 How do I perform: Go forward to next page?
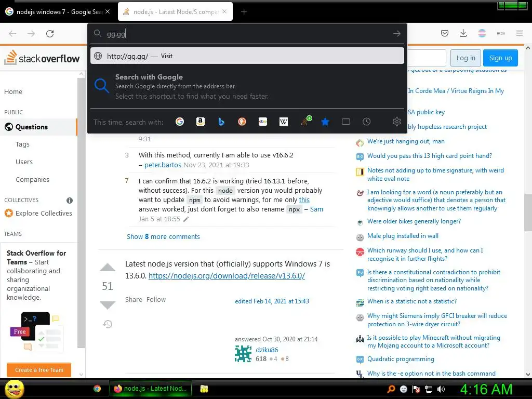[x=31, y=34]
